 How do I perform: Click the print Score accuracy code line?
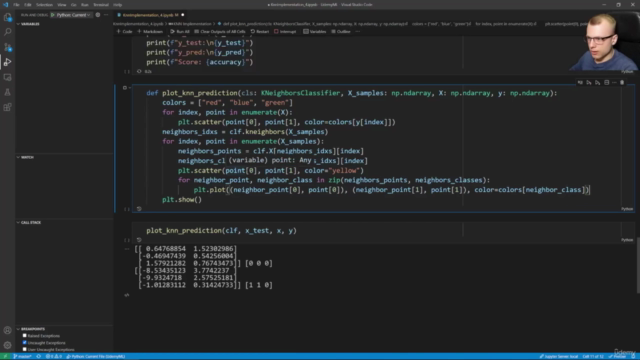click(x=200, y=62)
